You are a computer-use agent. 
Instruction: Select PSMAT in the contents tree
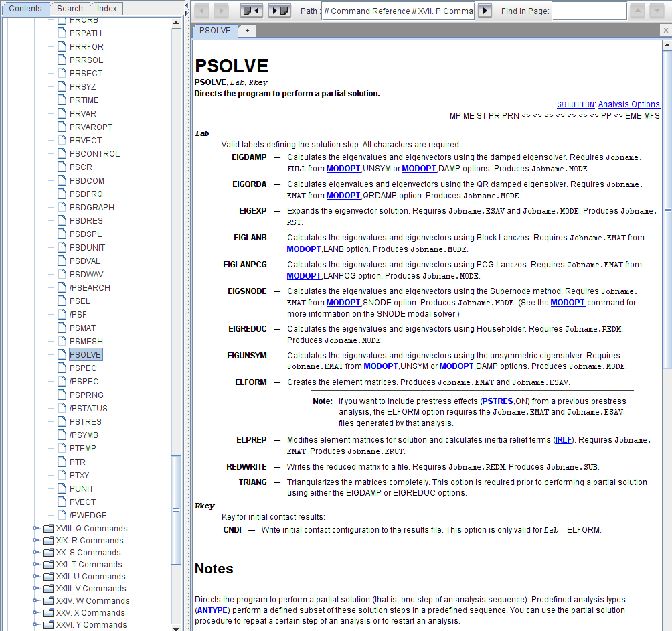[x=83, y=328]
